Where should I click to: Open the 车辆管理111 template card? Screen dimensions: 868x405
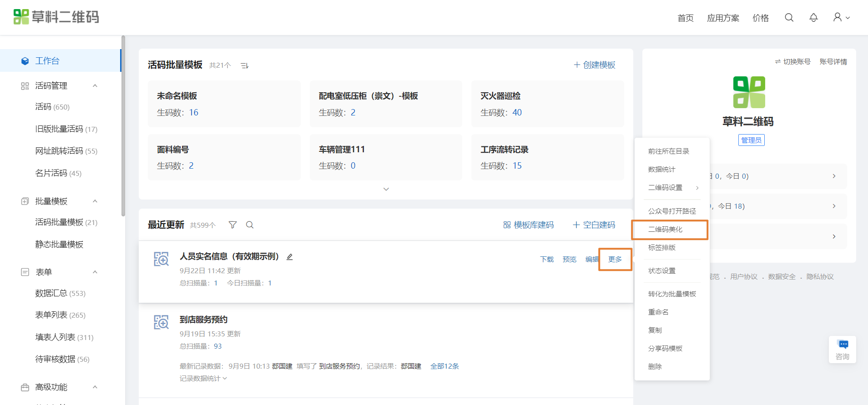click(x=386, y=157)
